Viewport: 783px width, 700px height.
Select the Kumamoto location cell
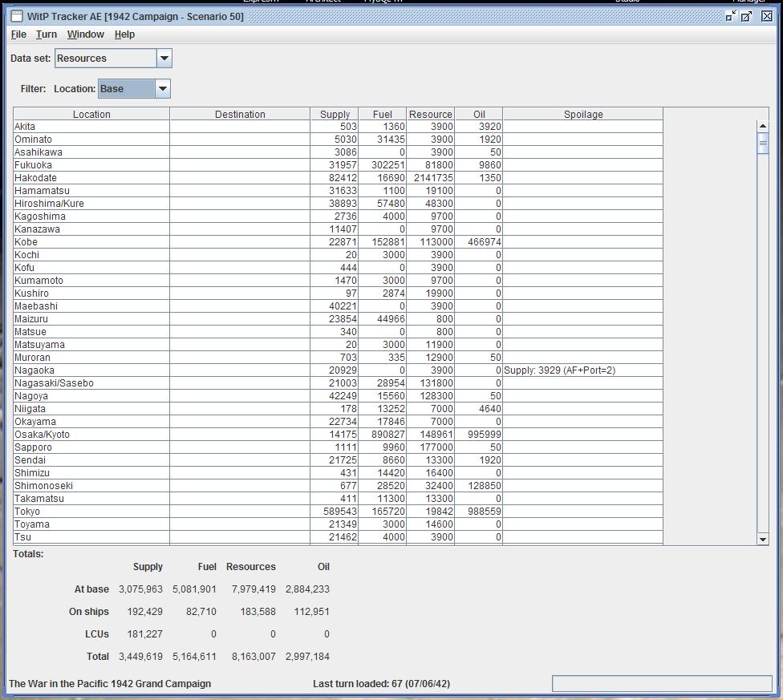coord(91,281)
